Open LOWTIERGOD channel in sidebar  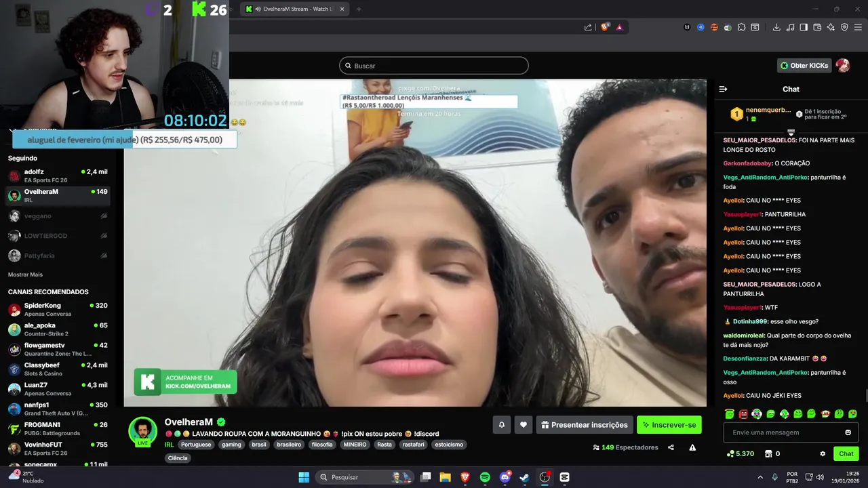[x=58, y=236]
